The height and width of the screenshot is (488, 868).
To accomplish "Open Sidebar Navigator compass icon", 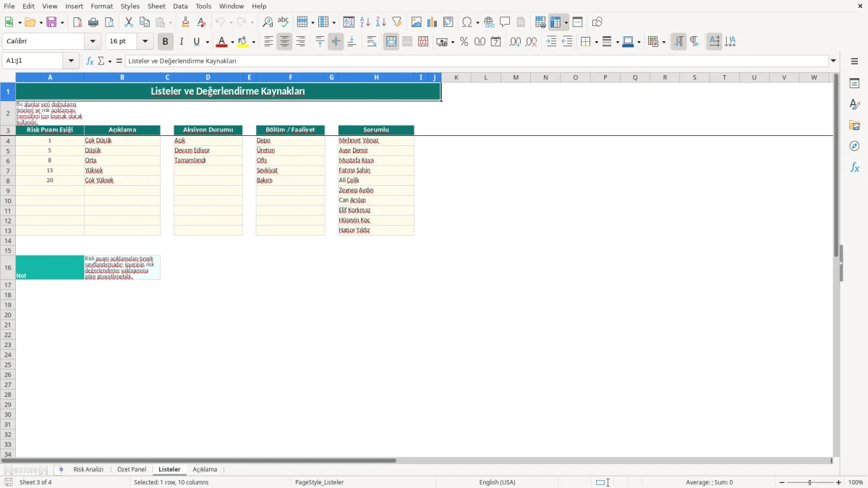I will [854, 147].
